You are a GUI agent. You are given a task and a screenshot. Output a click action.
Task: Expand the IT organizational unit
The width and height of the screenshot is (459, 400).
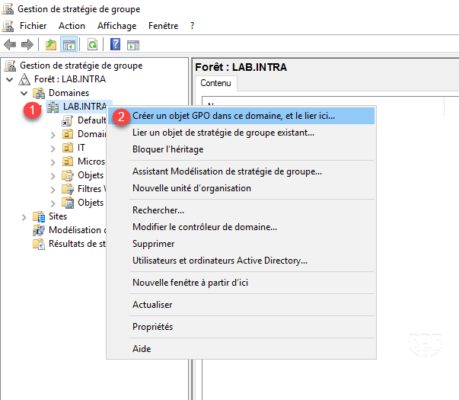53,148
